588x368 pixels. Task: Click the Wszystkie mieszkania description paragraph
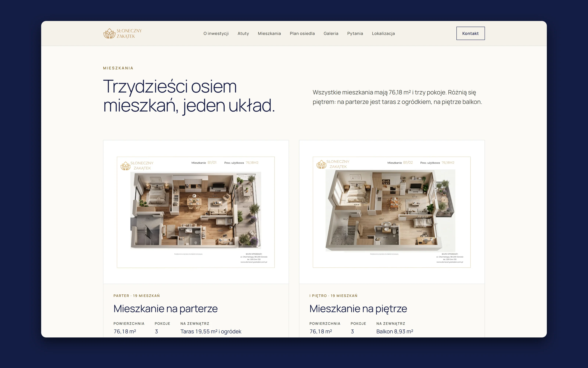[397, 97]
